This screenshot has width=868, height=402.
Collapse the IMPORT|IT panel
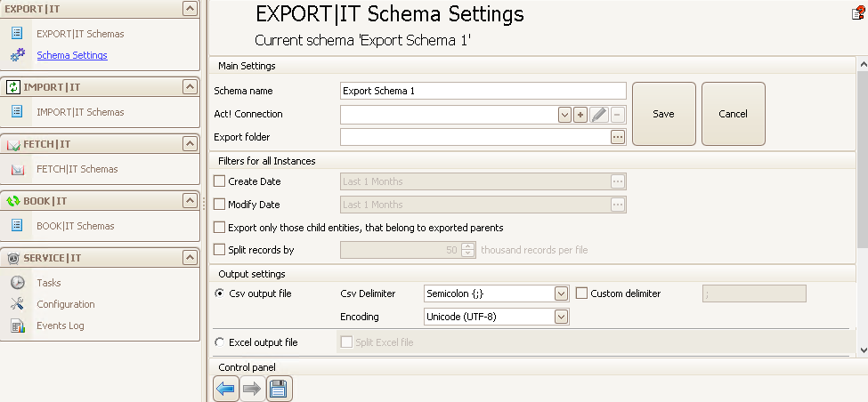(190, 87)
